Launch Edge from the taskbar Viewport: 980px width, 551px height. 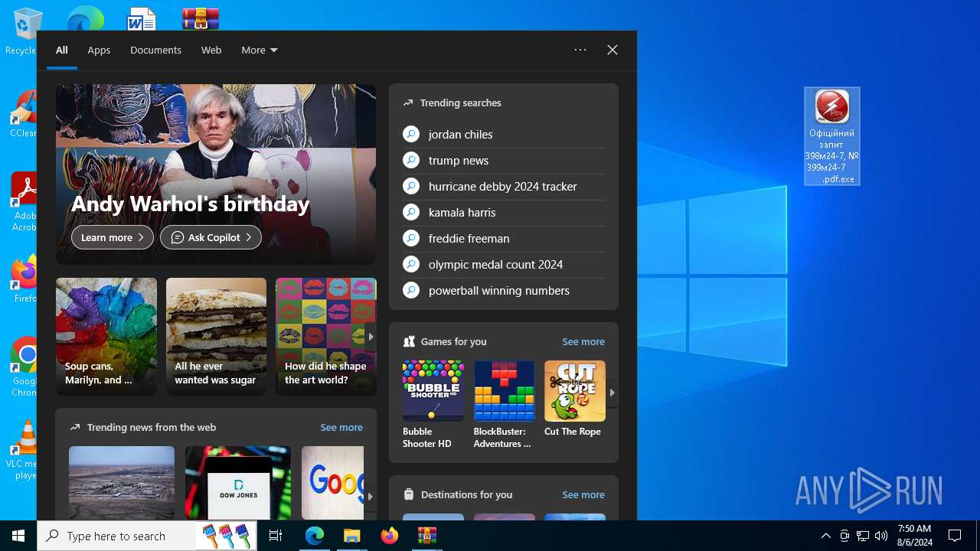tap(315, 536)
